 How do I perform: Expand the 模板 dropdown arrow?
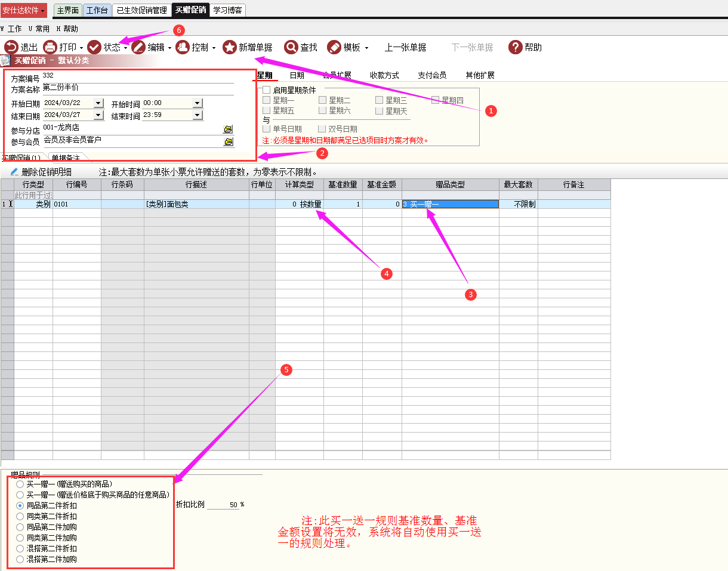[366, 48]
